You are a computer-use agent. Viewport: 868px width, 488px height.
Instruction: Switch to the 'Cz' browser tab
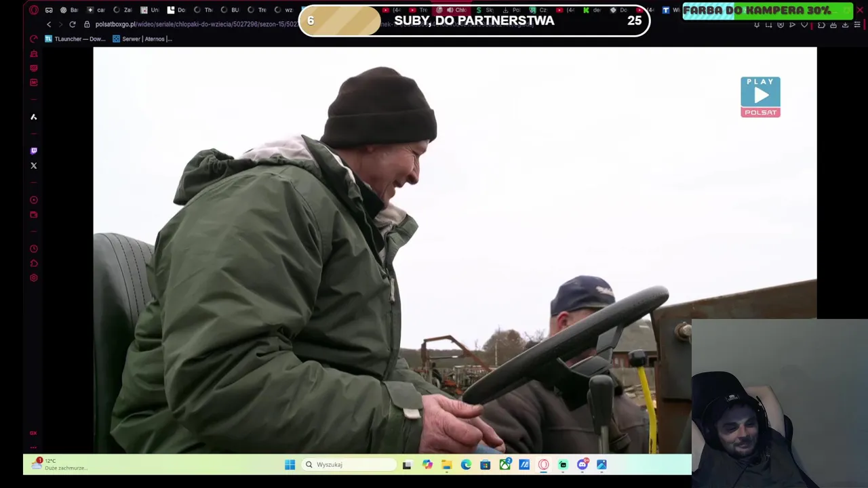pyautogui.click(x=538, y=10)
